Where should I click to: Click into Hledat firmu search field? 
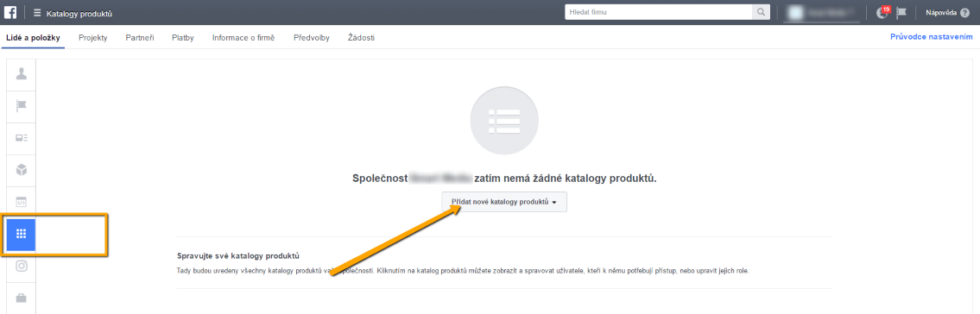[x=659, y=12]
